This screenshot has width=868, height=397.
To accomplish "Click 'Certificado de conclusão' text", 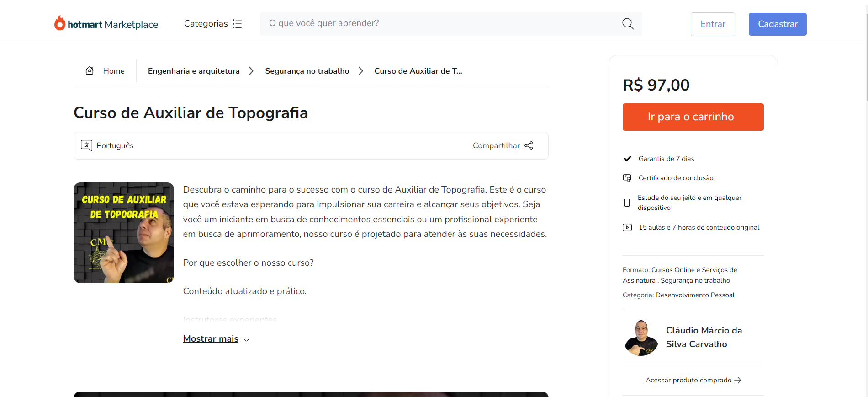I will (x=676, y=178).
